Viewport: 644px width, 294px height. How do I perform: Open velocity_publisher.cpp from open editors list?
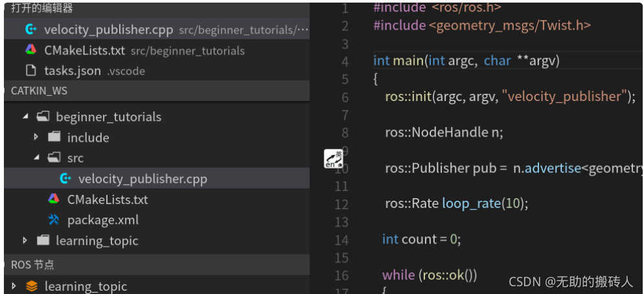tap(157, 29)
